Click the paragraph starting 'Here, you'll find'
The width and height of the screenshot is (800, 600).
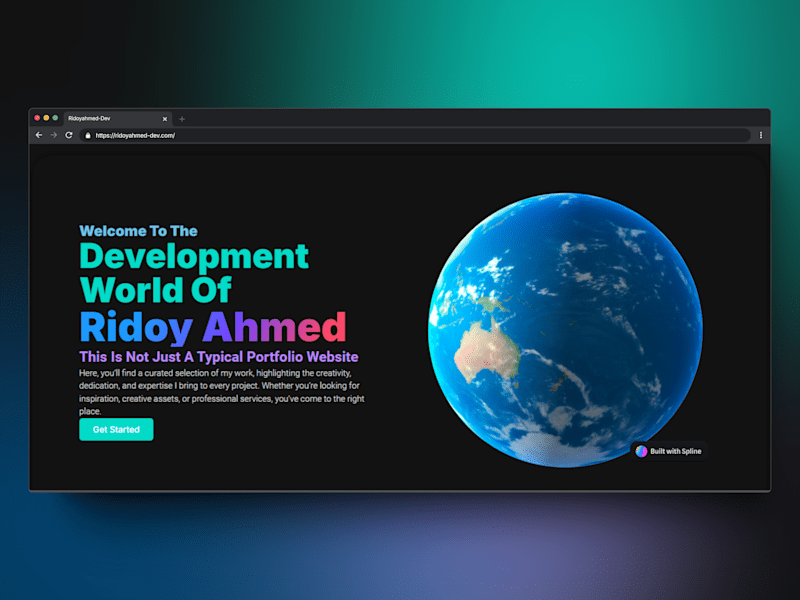click(x=221, y=392)
